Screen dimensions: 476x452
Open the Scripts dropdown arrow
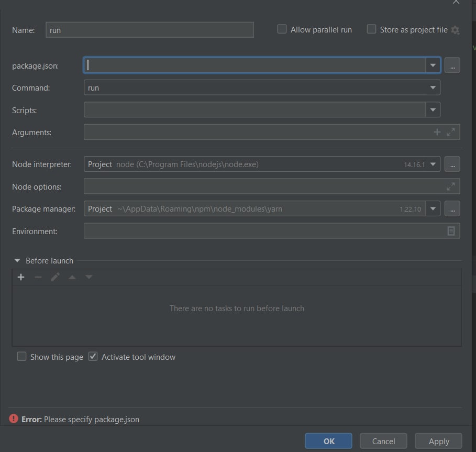(x=433, y=110)
